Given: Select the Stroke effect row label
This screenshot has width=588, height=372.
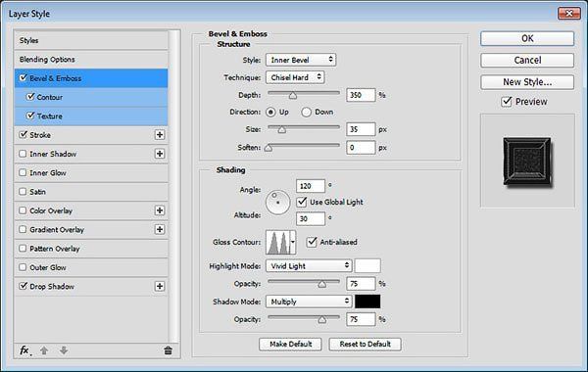Looking at the screenshot, I should [x=40, y=135].
